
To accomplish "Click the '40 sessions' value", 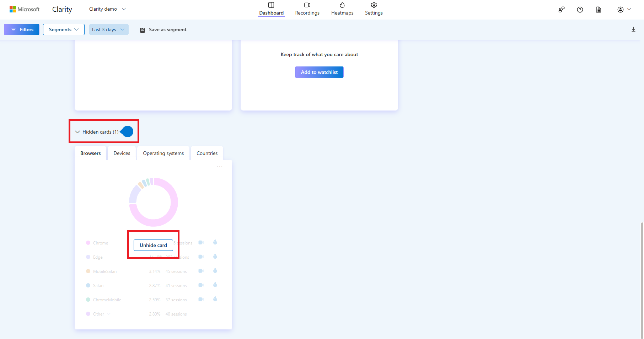I will pyautogui.click(x=176, y=314).
